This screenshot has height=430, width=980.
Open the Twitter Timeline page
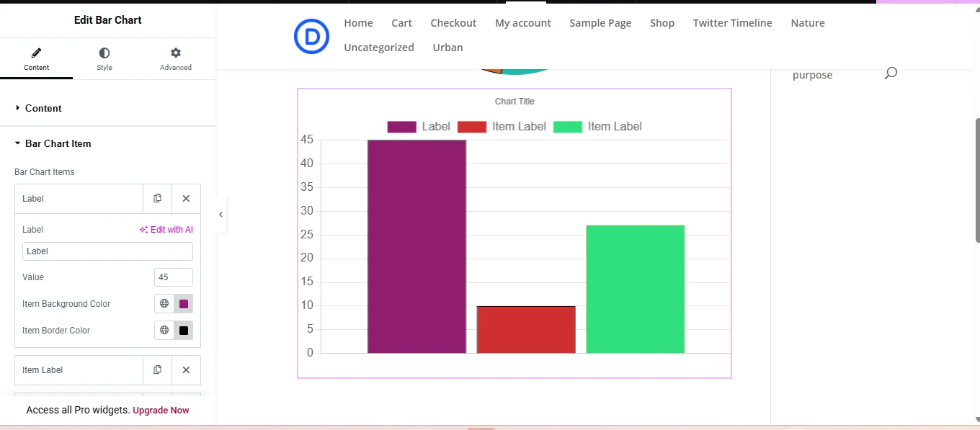pyautogui.click(x=733, y=23)
